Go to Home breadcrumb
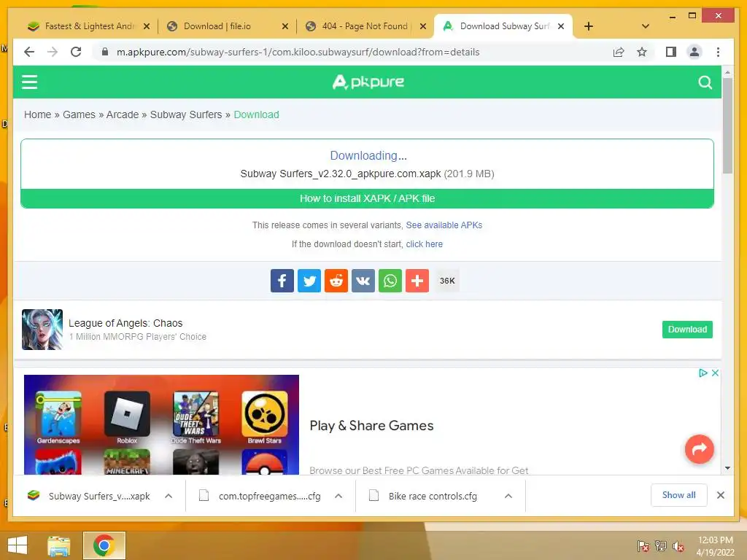The height and width of the screenshot is (560, 747). [x=38, y=114]
